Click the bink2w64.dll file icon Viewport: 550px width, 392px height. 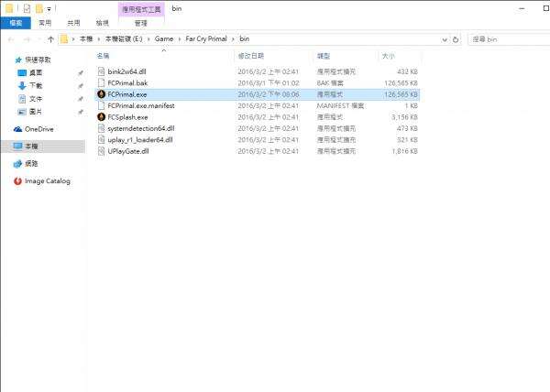(102, 71)
